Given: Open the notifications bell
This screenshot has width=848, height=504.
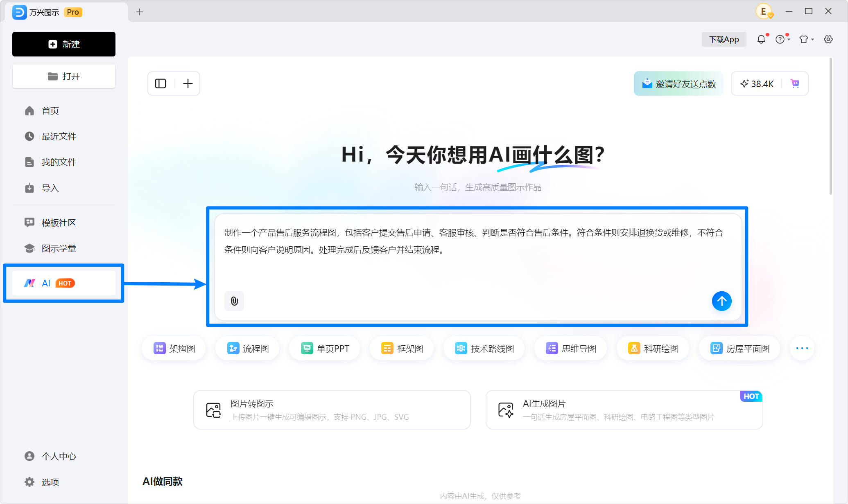Looking at the screenshot, I should [761, 39].
